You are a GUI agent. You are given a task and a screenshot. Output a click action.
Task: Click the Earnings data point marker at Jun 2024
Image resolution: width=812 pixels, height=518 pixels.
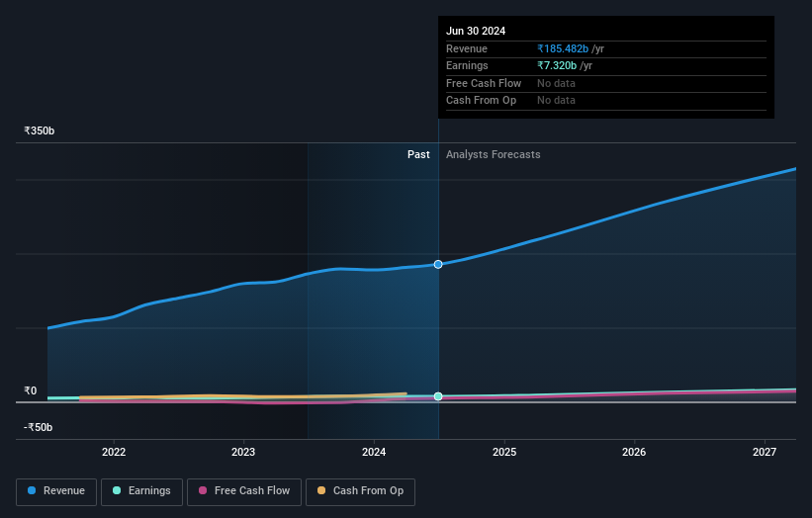click(x=438, y=396)
